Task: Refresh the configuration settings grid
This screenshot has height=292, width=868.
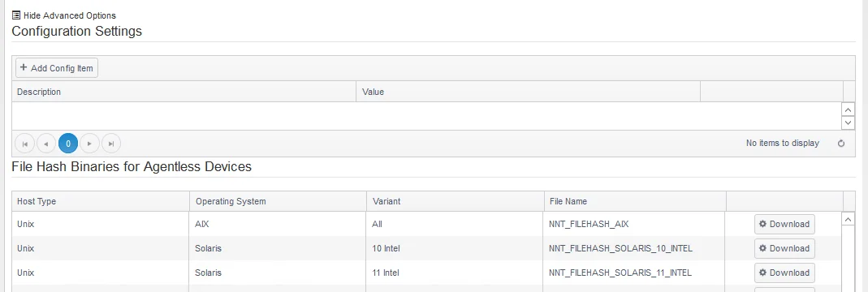Action: tap(841, 144)
